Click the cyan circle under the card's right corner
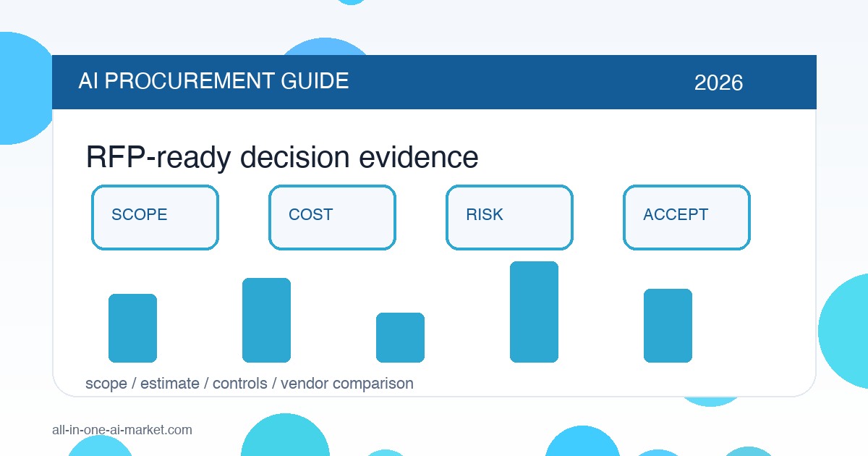 coord(712,400)
